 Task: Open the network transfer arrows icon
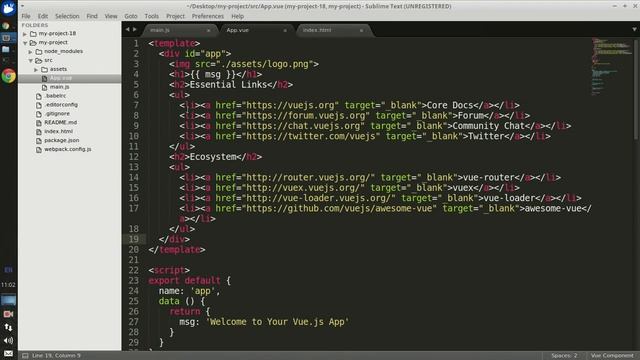coord(8,327)
